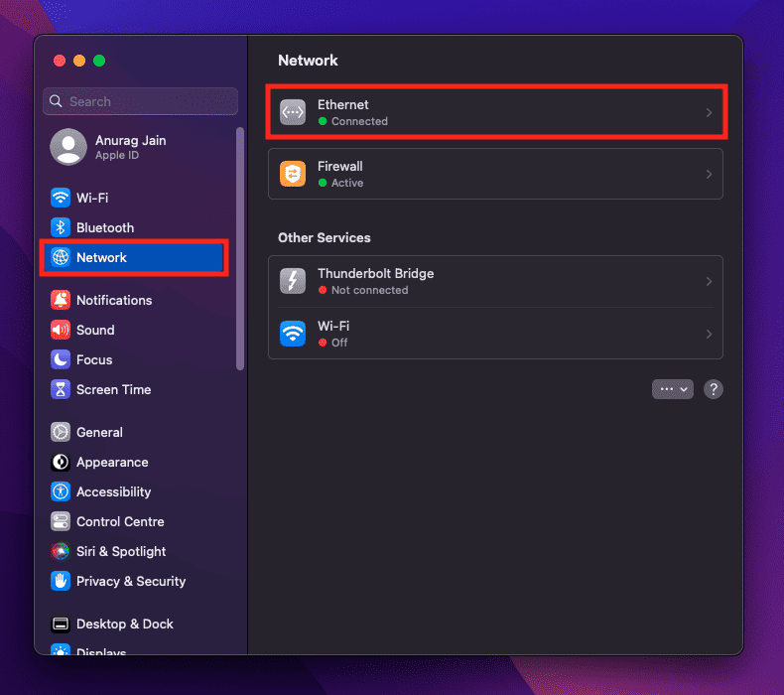784x695 pixels.
Task: Click the 'Network' page title
Action: click(x=308, y=61)
